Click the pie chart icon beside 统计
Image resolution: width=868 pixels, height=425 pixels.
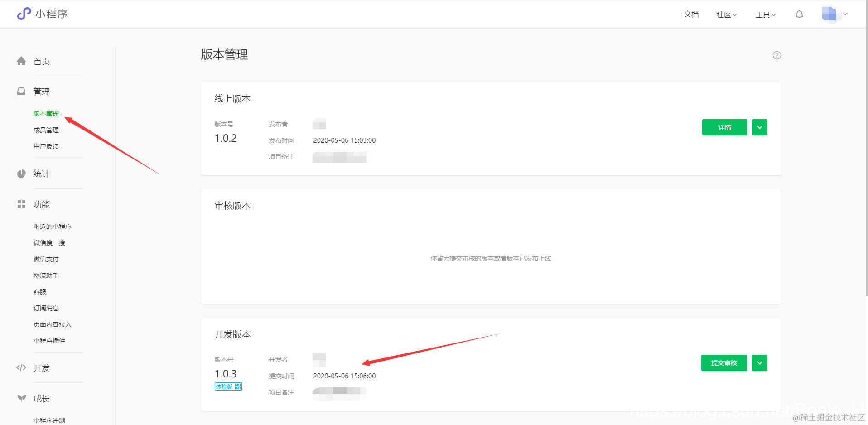[x=21, y=174]
